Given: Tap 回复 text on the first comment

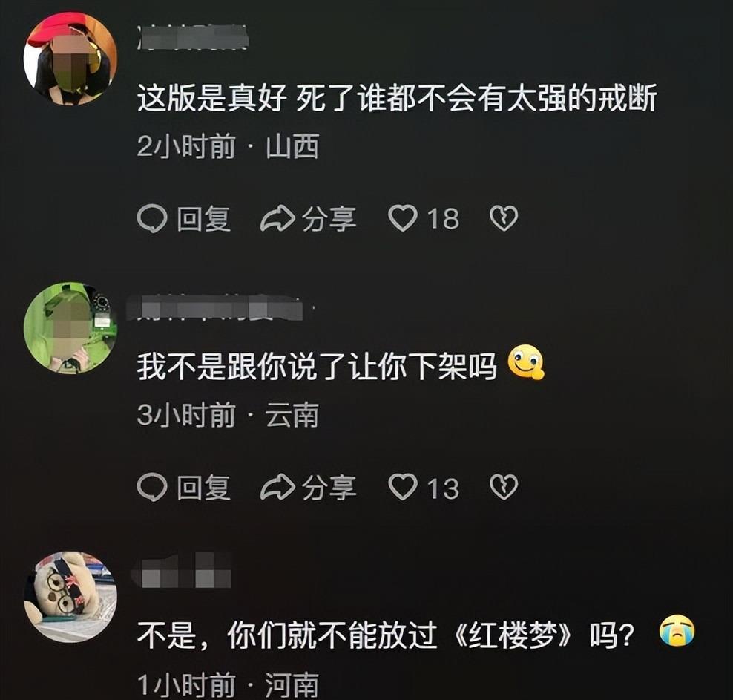Looking at the screenshot, I should coord(204,219).
